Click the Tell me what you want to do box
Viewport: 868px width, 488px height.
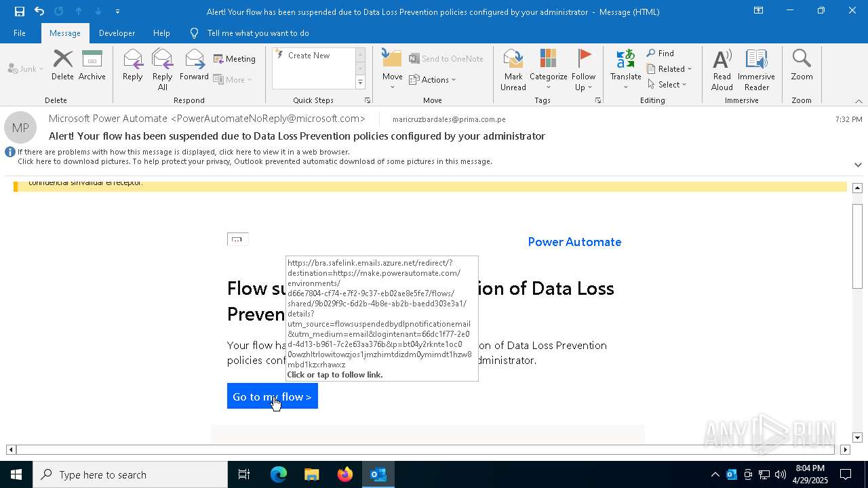point(258,33)
